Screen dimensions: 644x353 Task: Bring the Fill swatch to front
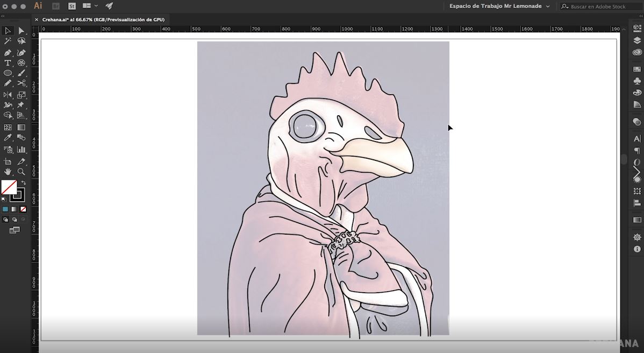9,187
